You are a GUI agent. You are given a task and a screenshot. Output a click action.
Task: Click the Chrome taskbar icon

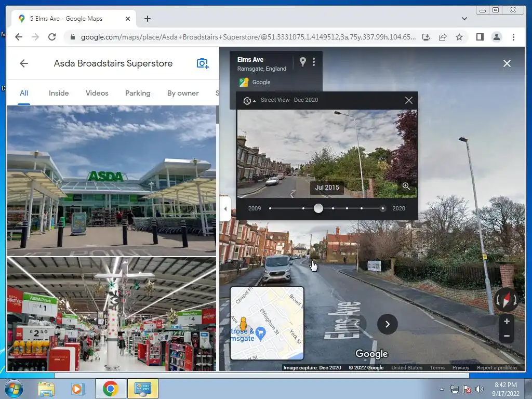(x=110, y=389)
